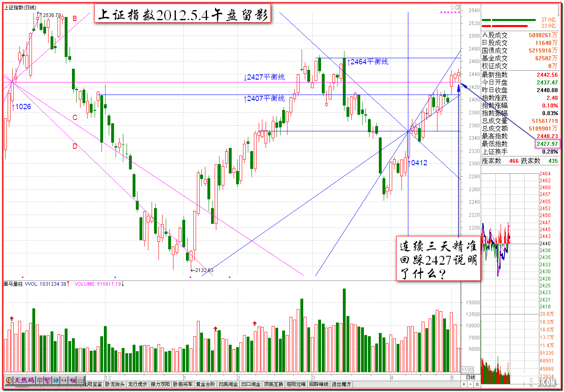Click the 总成交额 value 5109901万
The width and height of the screenshot is (564, 392).
coord(543,129)
